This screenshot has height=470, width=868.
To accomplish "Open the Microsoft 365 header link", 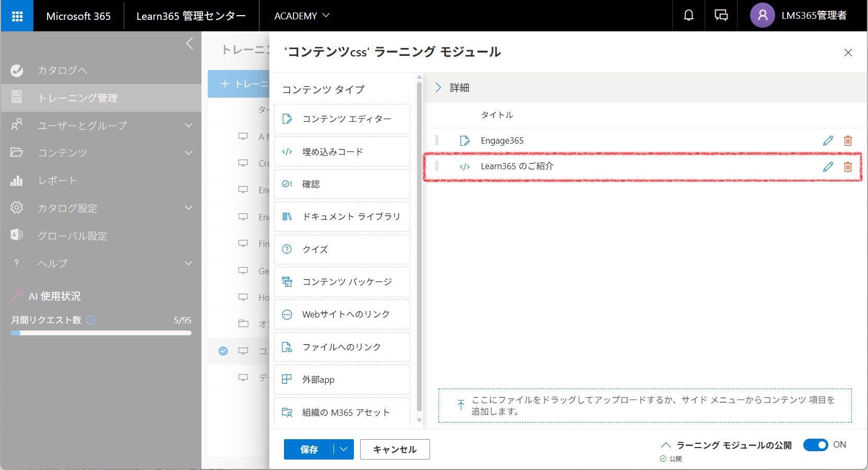I will 78,16.
